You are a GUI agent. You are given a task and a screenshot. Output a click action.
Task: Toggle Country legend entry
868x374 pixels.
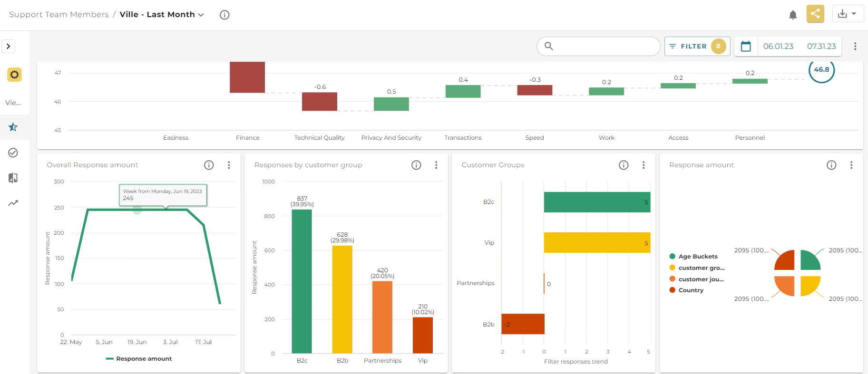coord(686,290)
